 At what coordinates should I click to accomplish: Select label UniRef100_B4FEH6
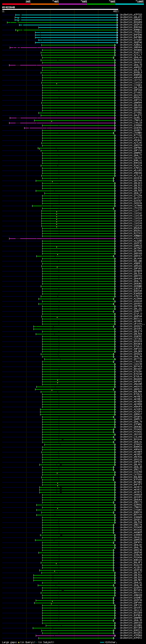[131, 35]
